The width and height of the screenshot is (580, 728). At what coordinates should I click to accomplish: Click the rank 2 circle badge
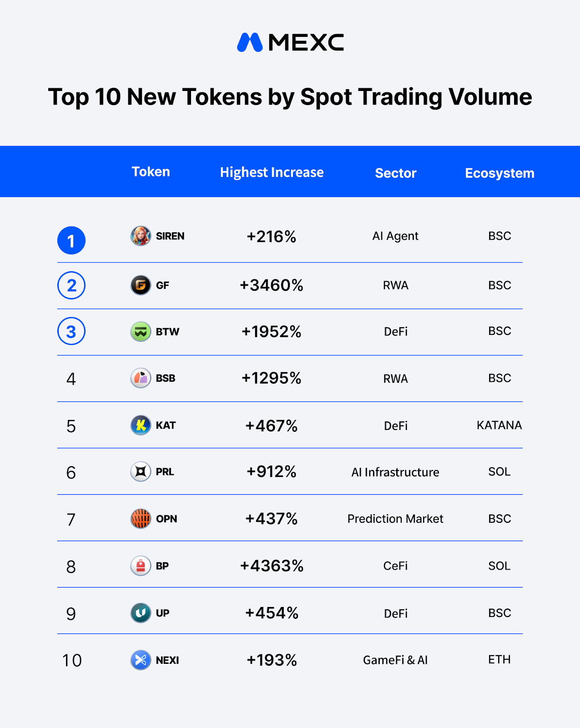(x=71, y=285)
